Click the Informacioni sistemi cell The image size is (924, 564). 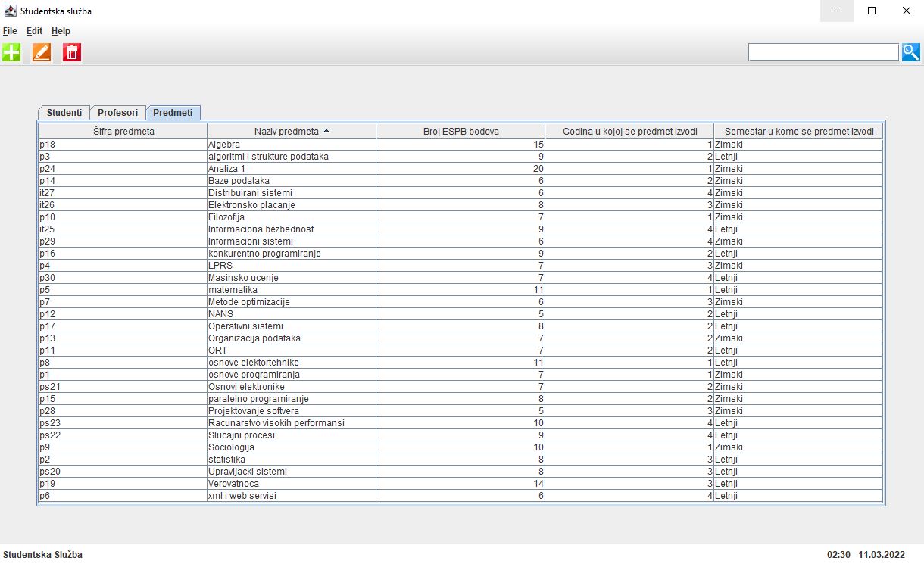[292, 241]
